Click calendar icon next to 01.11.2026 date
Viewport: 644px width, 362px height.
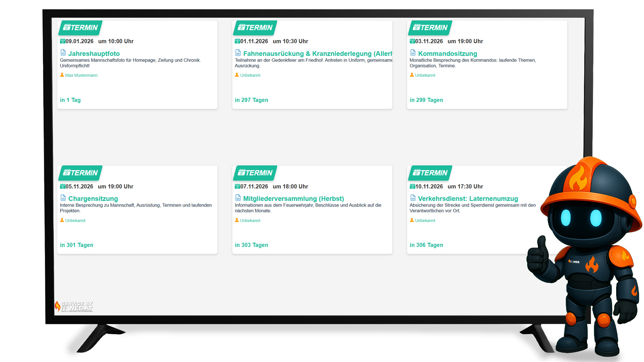coord(237,41)
